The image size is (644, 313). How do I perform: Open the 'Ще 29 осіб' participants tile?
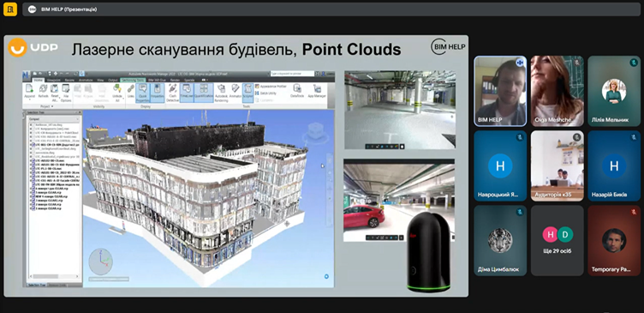(557, 241)
